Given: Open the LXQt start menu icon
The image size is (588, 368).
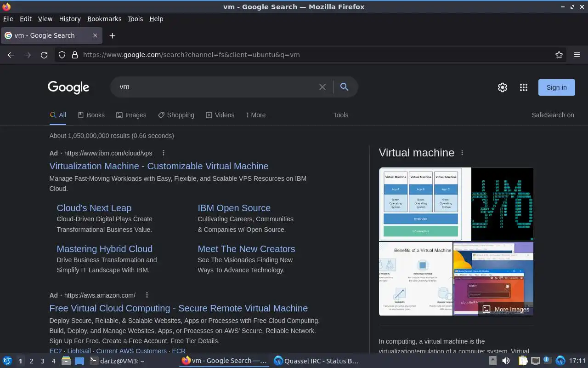Looking at the screenshot, I should (7, 361).
